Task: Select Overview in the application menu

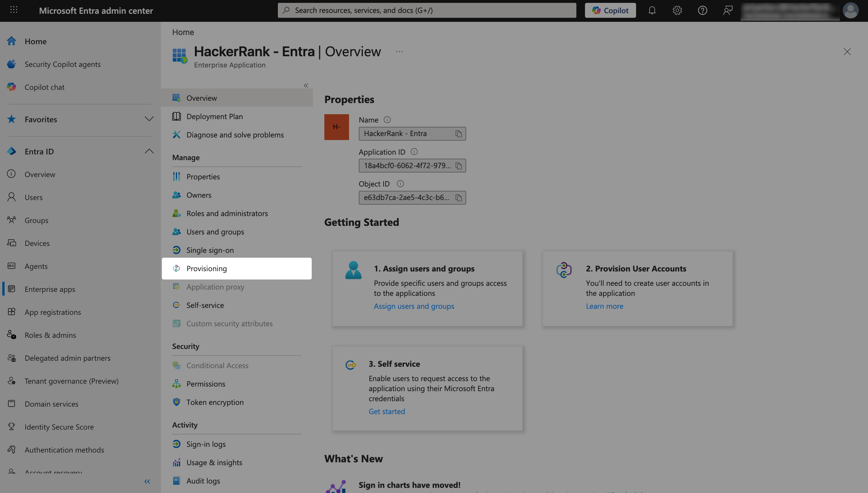Action: pyautogui.click(x=237, y=98)
